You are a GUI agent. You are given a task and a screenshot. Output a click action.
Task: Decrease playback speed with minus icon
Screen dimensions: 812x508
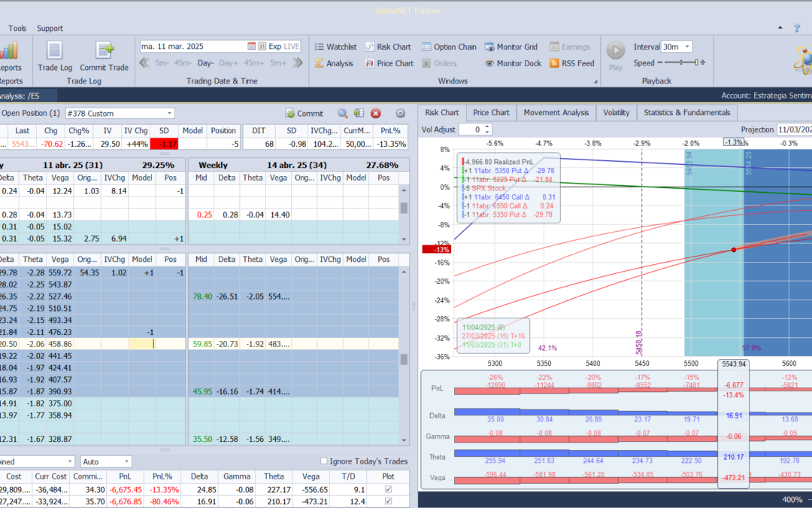coord(660,62)
